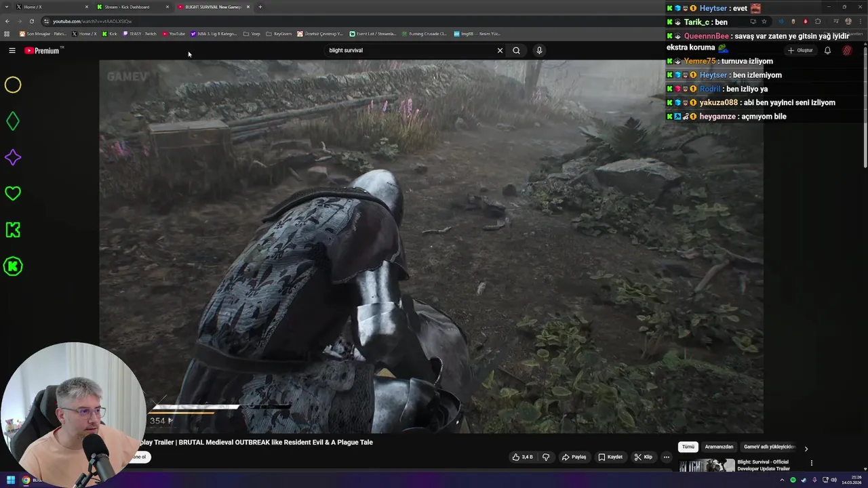Open the Vorp bookmarks folder
This screenshot has height=488, width=868.
click(x=252, y=33)
